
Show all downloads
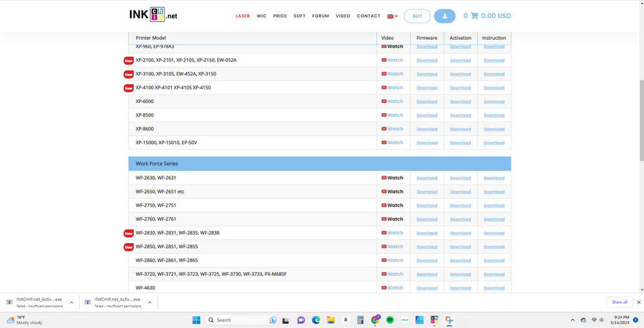coord(620,302)
